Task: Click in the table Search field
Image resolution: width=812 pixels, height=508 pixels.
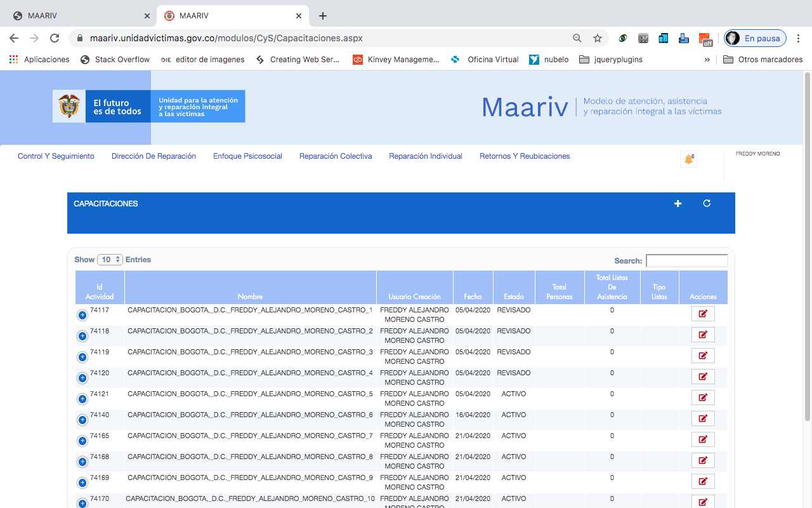Action: point(686,260)
